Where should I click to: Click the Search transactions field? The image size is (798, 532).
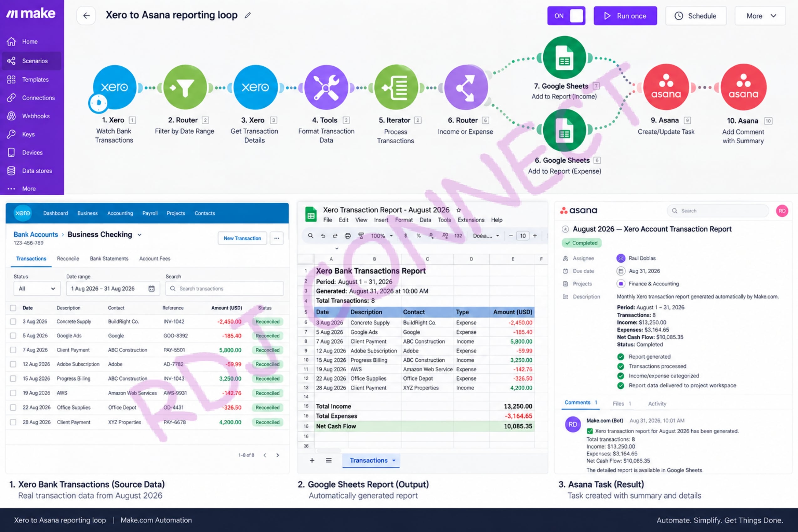[x=225, y=289]
